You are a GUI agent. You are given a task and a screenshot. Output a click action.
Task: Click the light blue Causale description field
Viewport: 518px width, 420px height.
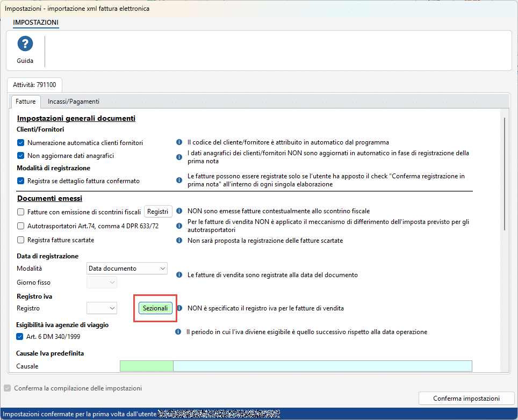coord(322,366)
